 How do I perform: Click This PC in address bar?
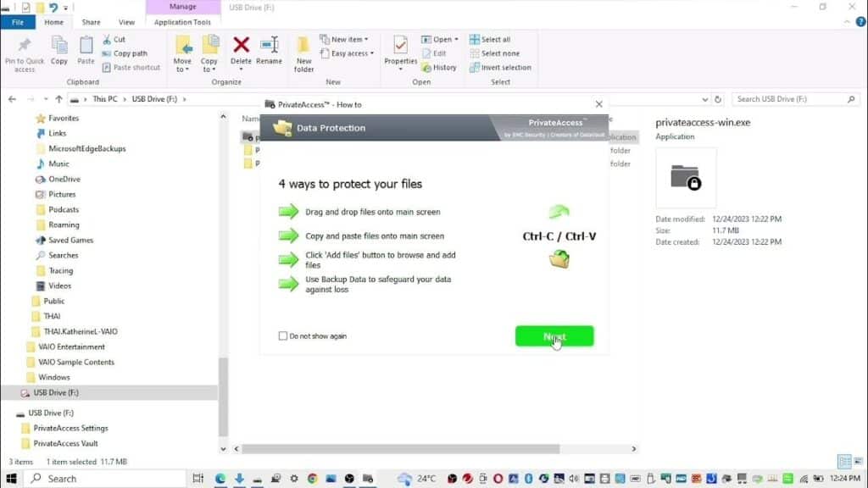104,99
